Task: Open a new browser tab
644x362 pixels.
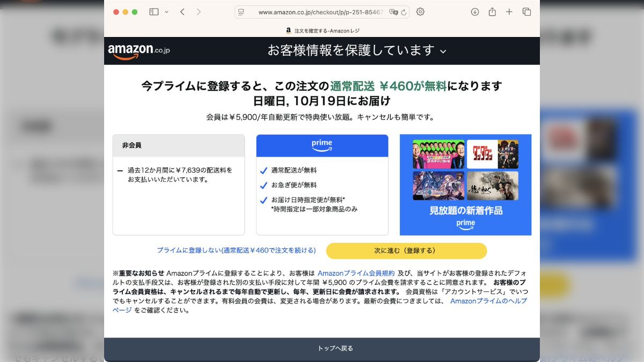Action: (x=509, y=11)
